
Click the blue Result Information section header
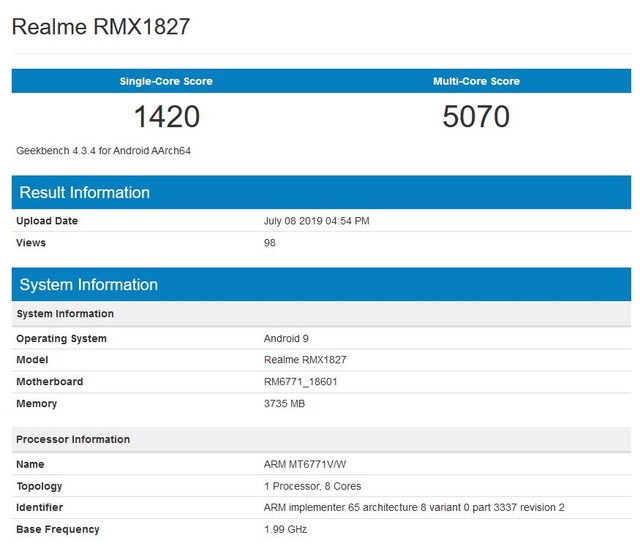85,193
